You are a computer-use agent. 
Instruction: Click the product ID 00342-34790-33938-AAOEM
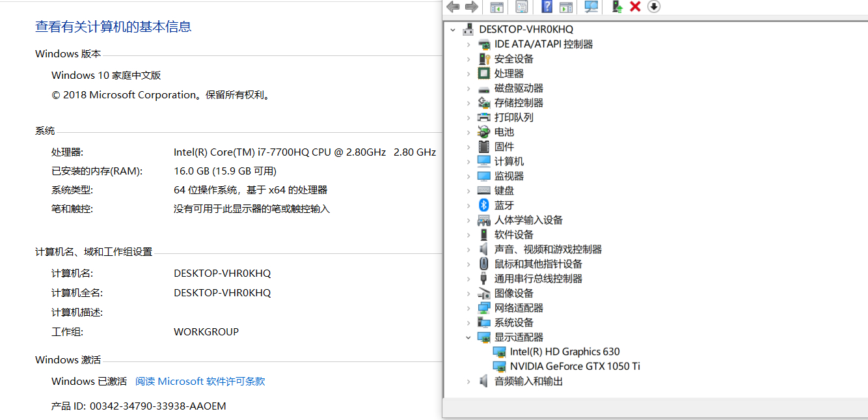(x=158, y=406)
